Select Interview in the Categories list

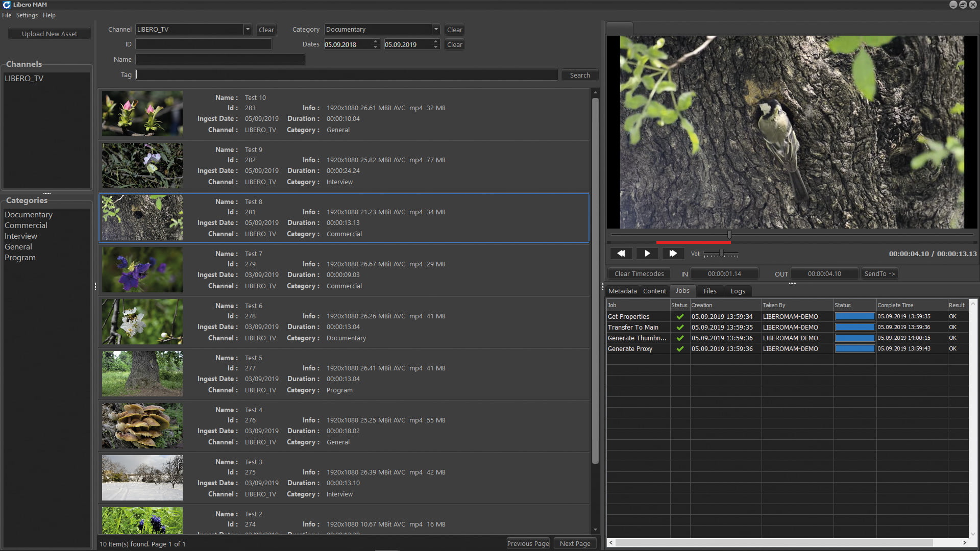point(21,236)
